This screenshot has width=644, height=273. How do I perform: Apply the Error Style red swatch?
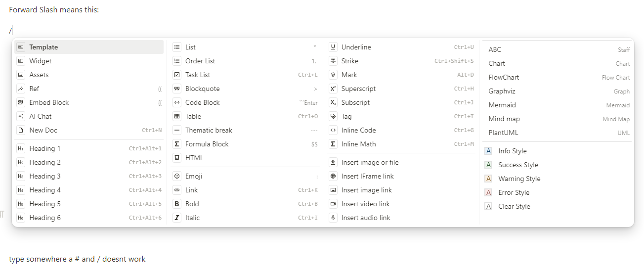(488, 192)
